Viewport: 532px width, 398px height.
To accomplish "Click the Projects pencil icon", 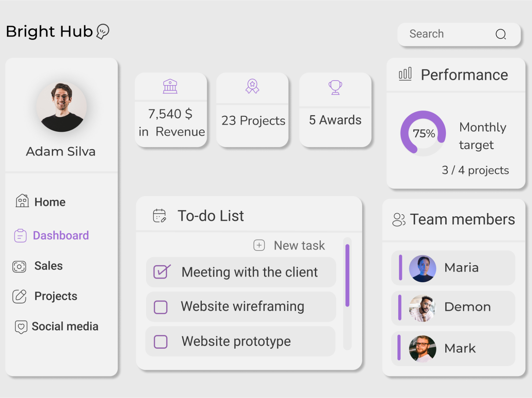I will [x=19, y=296].
